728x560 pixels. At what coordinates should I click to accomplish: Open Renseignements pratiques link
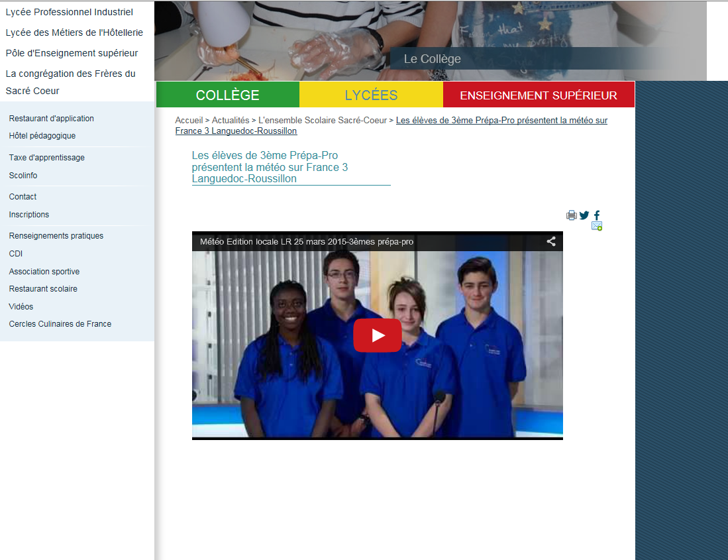[x=56, y=235]
